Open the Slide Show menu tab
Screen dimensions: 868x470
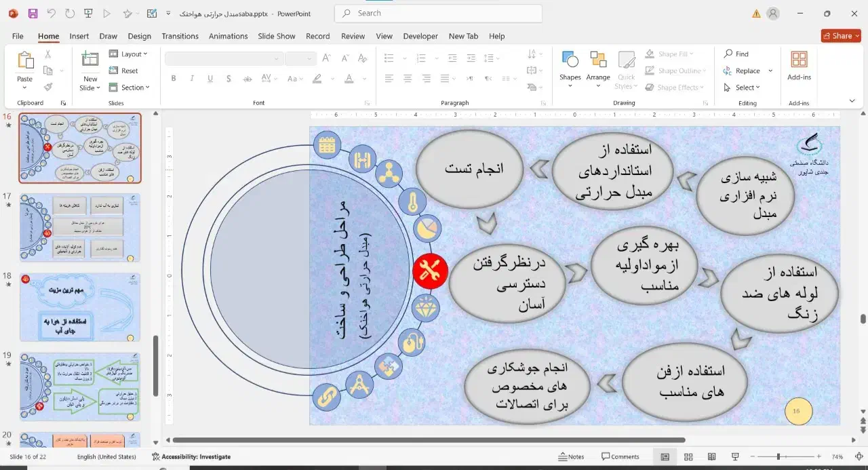[x=277, y=36]
